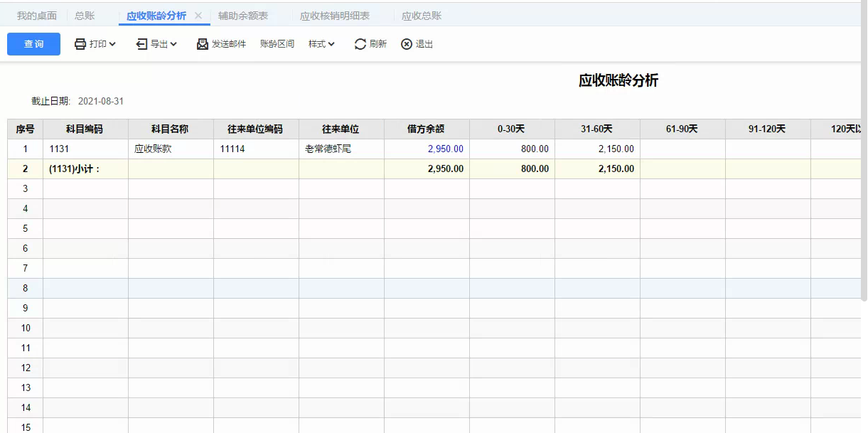Image resolution: width=868 pixels, height=433 pixels.
Task: Open 账龄区间 settings
Action: point(277,44)
